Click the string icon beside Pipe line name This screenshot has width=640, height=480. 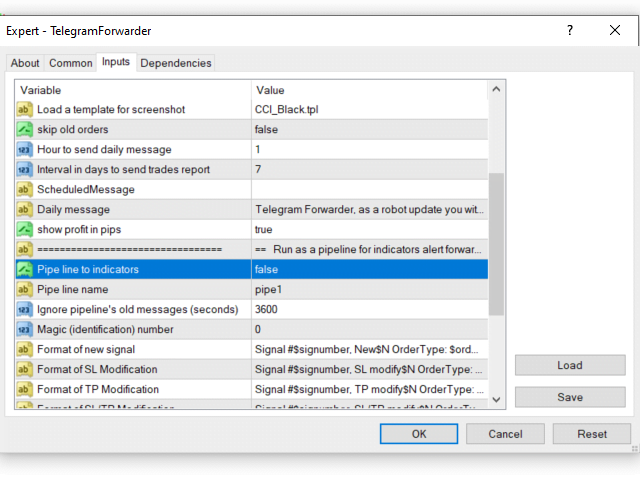(24, 289)
